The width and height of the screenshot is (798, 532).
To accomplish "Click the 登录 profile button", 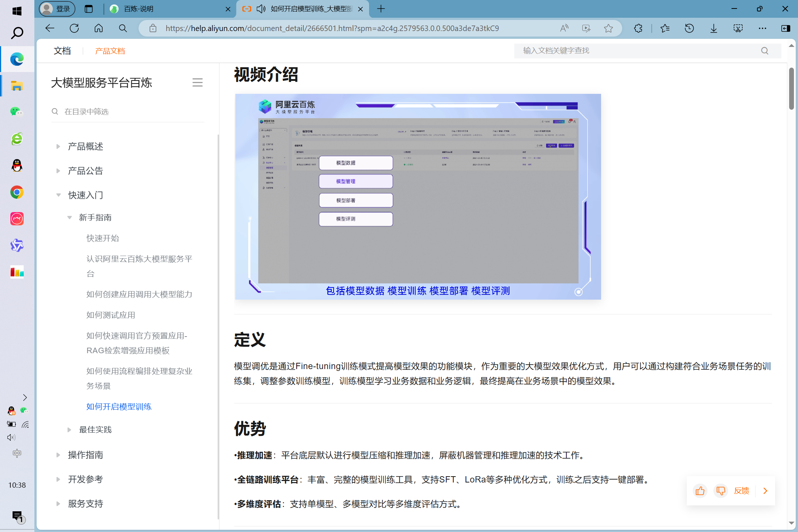I will (x=57, y=9).
